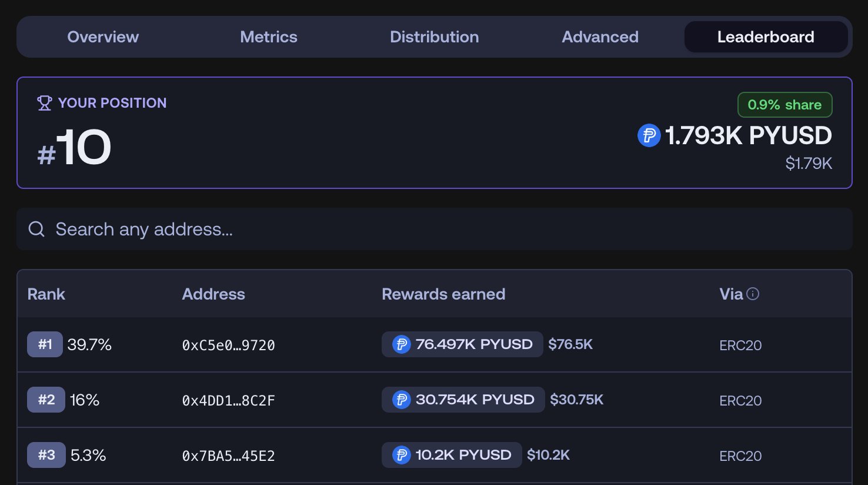Click the #3 rank badge
Screen dimensions: 868x485
pyautogui.click(x=46, y=455)
